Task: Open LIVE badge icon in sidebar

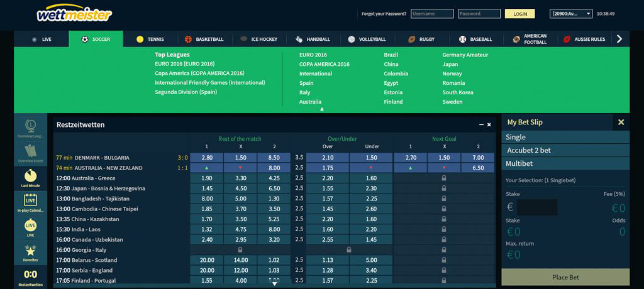Action: [30, 228]
